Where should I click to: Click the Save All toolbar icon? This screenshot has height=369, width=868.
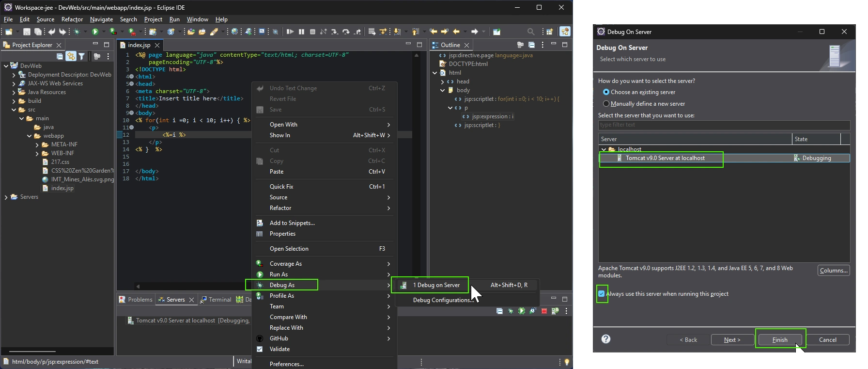pos(38,32)
